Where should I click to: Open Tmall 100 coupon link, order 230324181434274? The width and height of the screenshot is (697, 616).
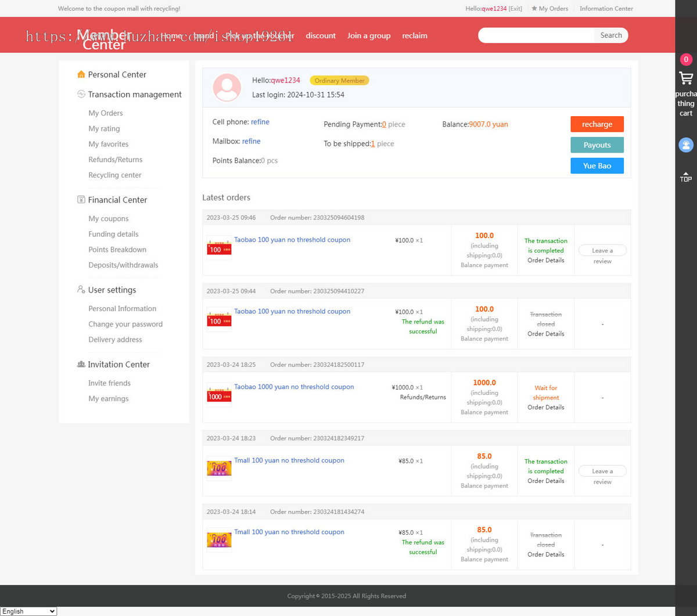pyautogui.click(x=289, y=532)
